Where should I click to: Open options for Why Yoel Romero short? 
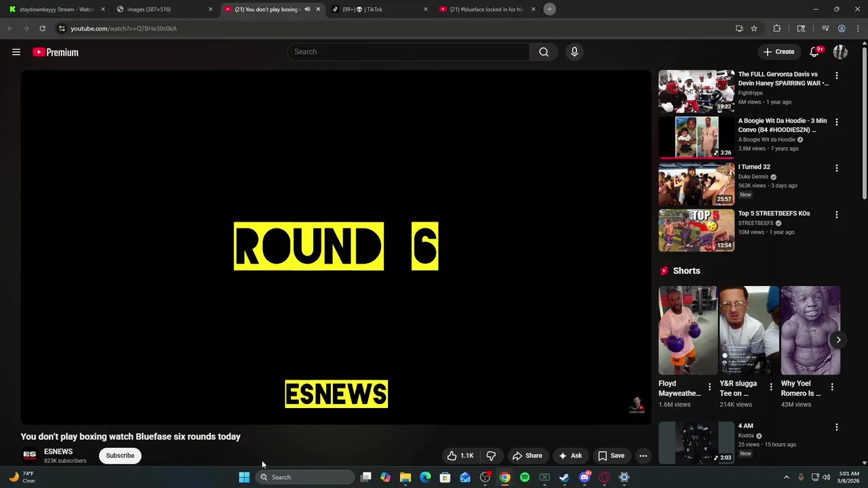833,386
